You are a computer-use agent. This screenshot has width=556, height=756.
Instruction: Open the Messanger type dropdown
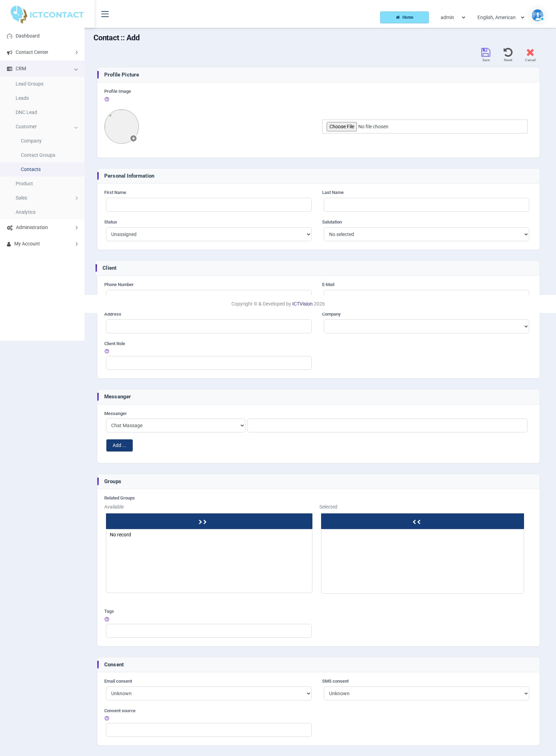(x=175, y=425)
